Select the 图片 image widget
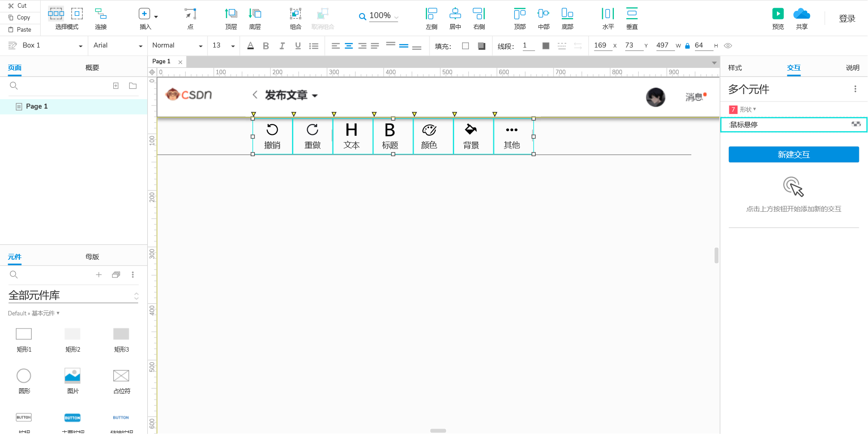 tap(72, 381)
